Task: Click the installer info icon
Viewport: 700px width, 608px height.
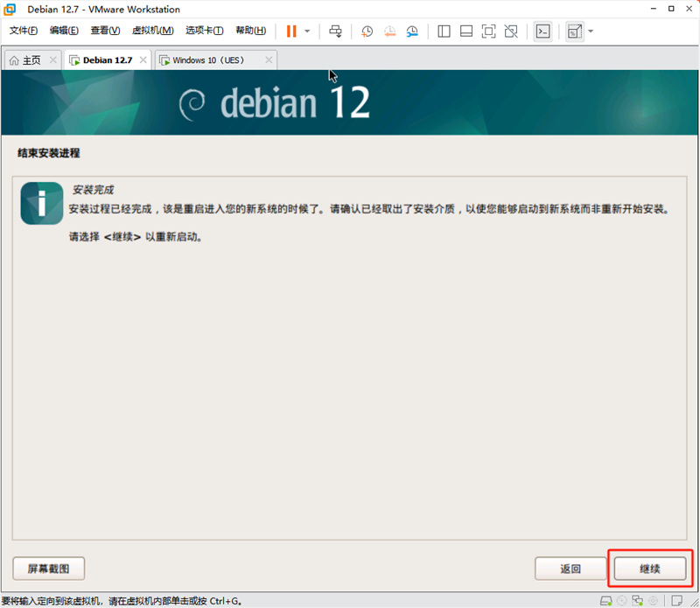Action: pos(42,203)
